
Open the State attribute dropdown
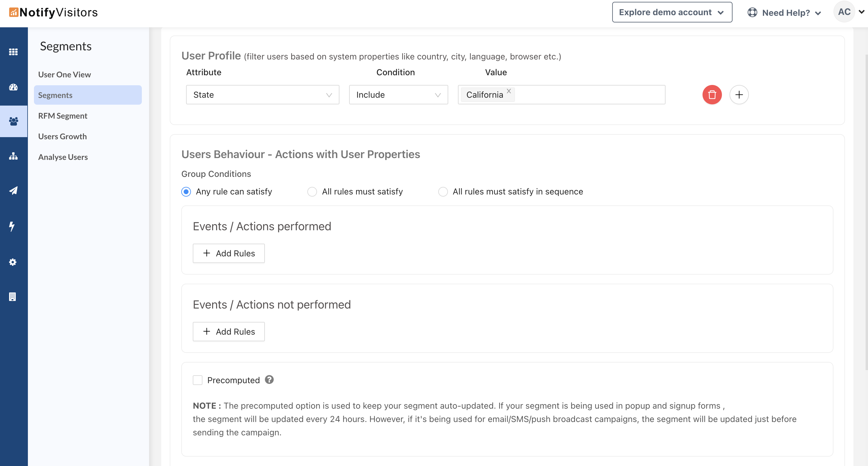[x=262, y=95]
